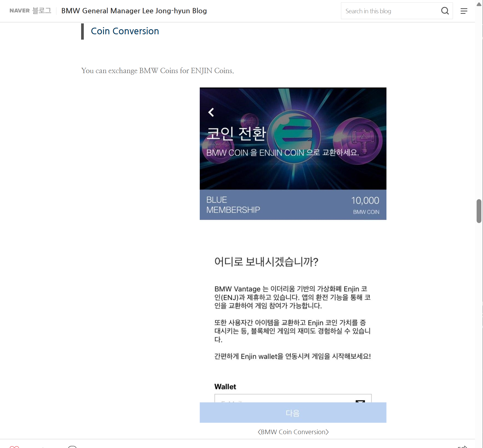Click the <BMW Coin Conversion> caption
The height and width of the screenshot is (448, 483).
[x=293, y=432]
